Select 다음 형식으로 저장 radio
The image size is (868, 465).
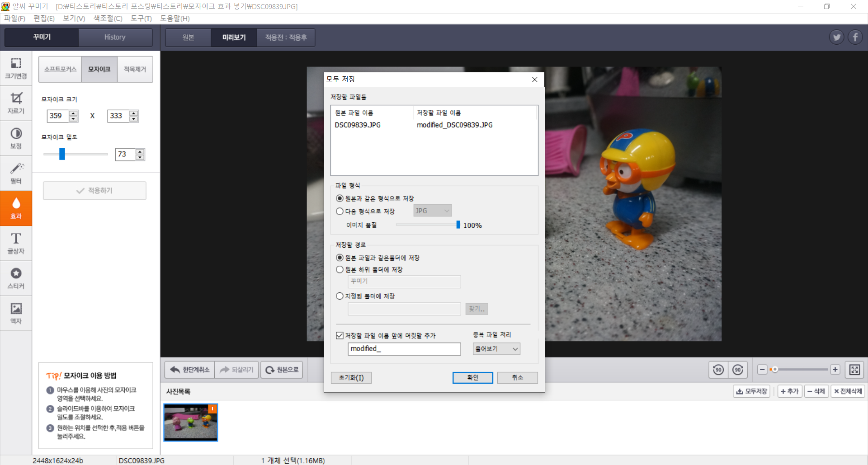[340, 211]
